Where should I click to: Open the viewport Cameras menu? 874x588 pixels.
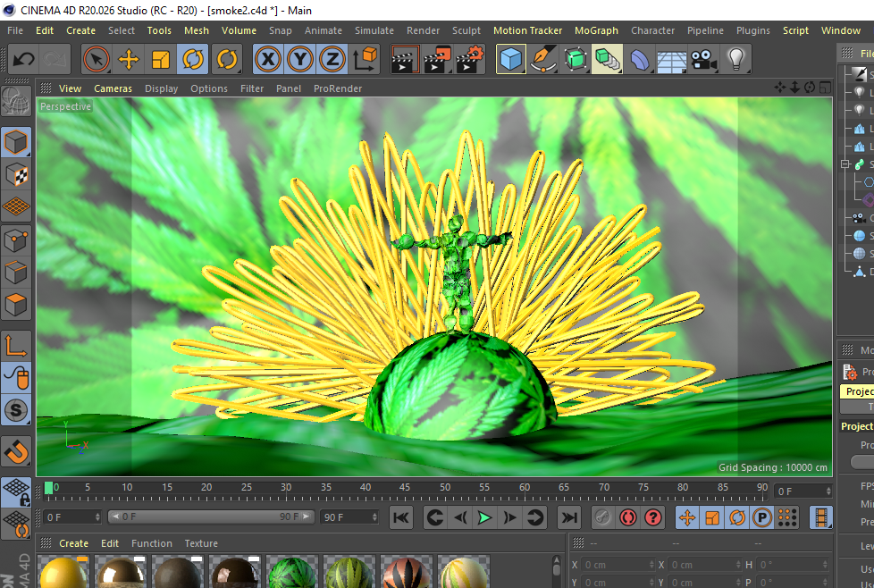113,88
